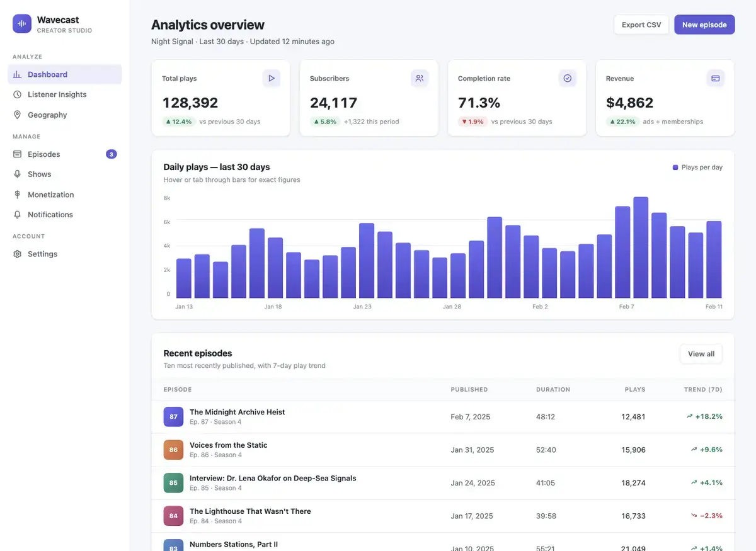Click the DURATION column header
The height and width of the screenshot is (551, 756).
(553, 390)
